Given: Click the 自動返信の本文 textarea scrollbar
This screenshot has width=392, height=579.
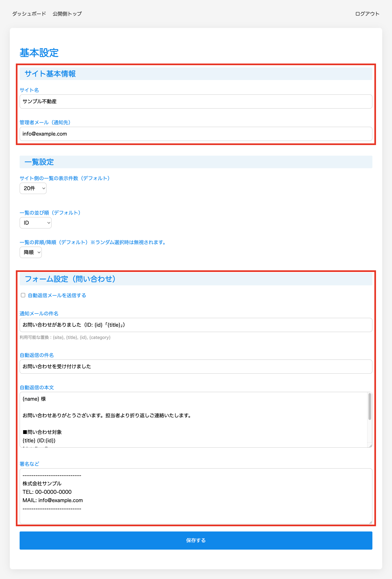Looking at the screenshot, I should [x=370, y=407].
